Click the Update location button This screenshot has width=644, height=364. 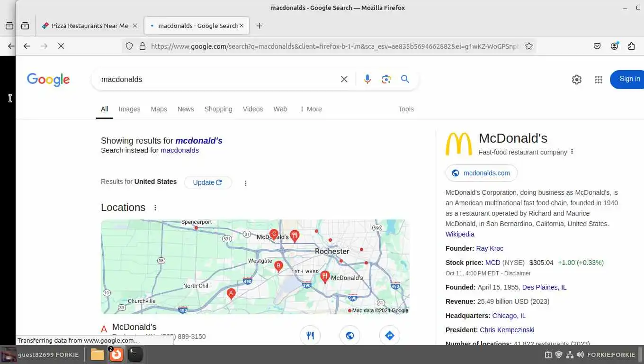click(208, 182)
